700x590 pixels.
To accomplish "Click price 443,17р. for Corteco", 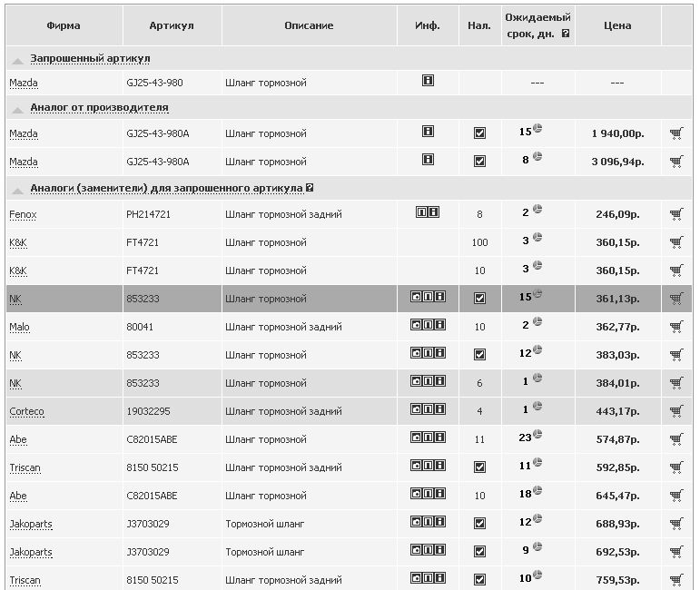I will point(617,411).
